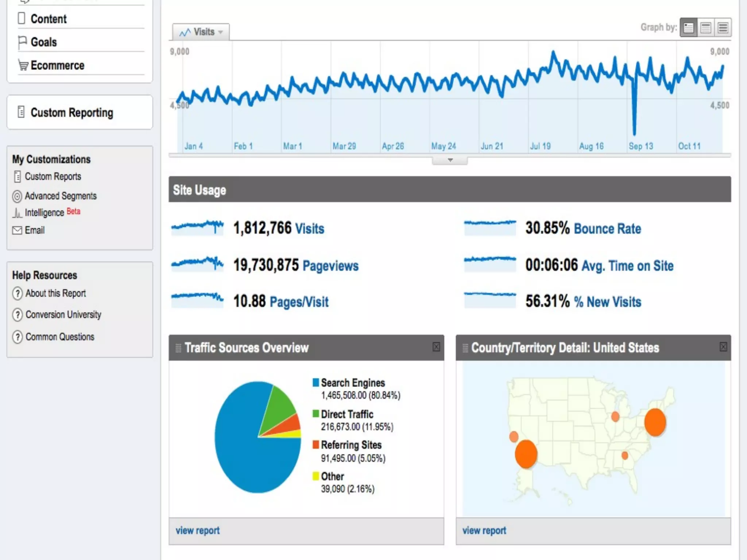Open the Bounce Rate report link

[x=607, y=229]
